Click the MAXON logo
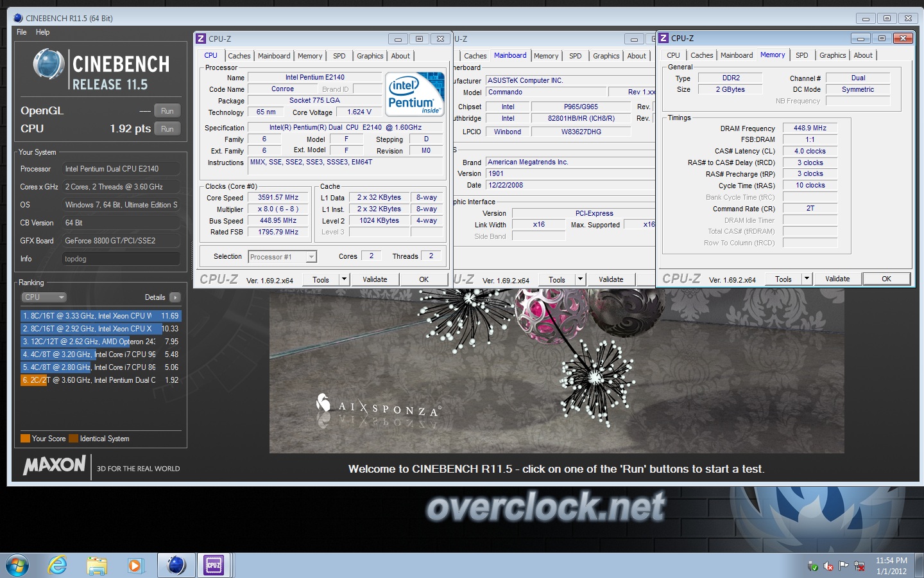924x578 pixels. (55, 465)
